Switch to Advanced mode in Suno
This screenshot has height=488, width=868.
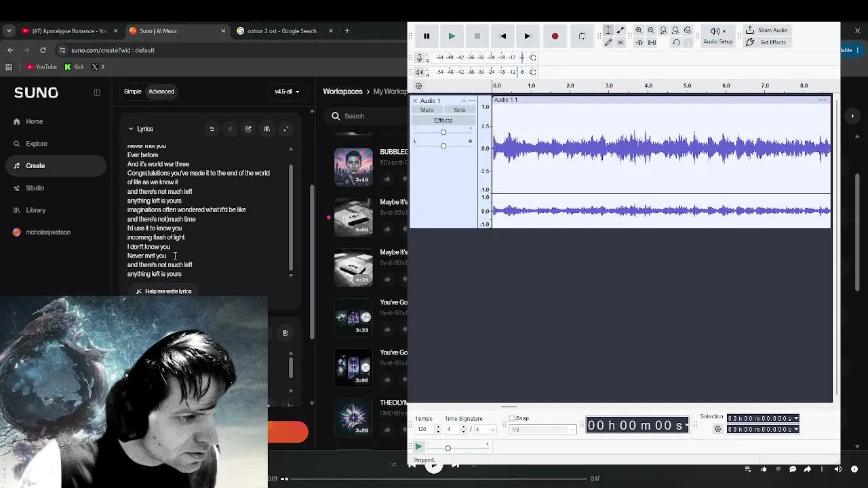[161, 91]
